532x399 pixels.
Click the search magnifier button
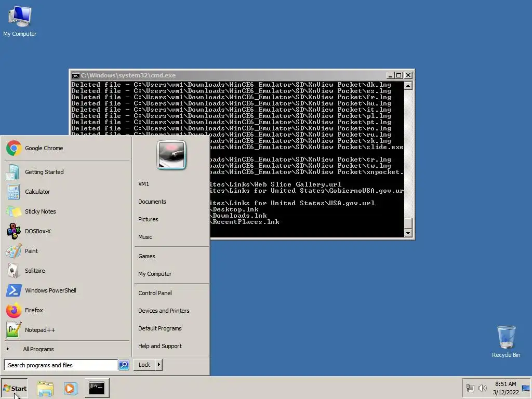pyautogui.click(x=124, y=365)
